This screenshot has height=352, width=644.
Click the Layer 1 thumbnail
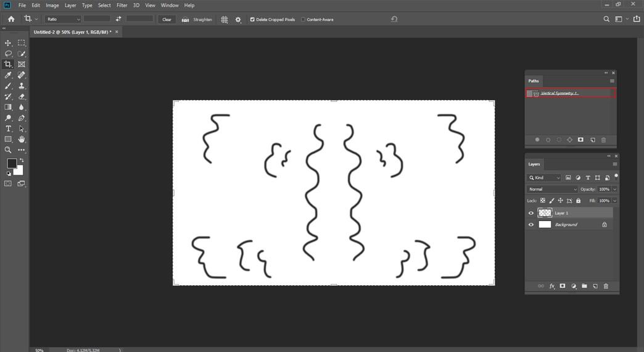(545, 213)
